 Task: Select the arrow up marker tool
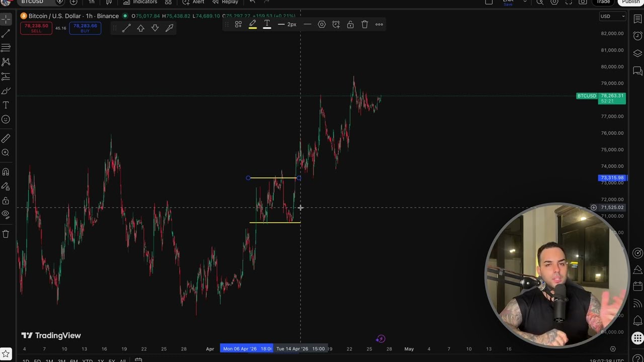click(141, 29)
